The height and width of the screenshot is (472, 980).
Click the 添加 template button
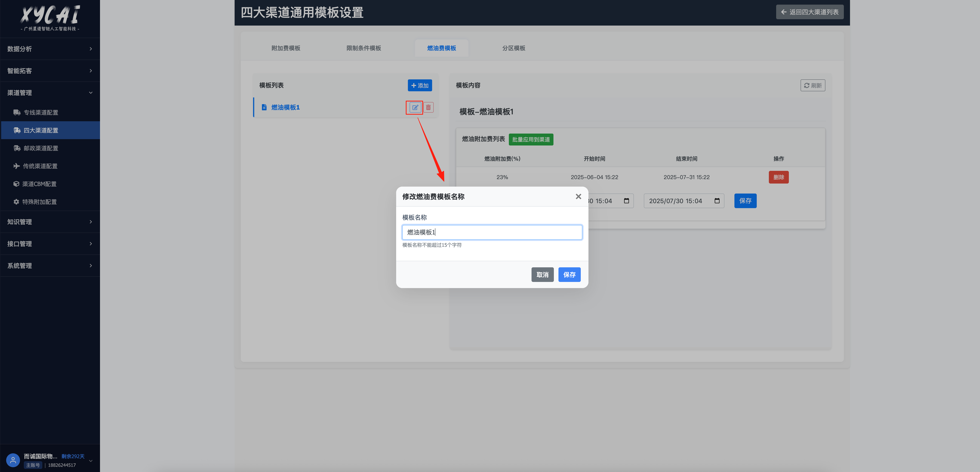420,85
